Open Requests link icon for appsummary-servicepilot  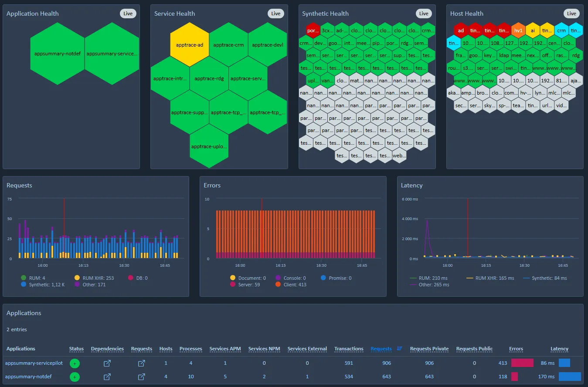click(141, 363)
